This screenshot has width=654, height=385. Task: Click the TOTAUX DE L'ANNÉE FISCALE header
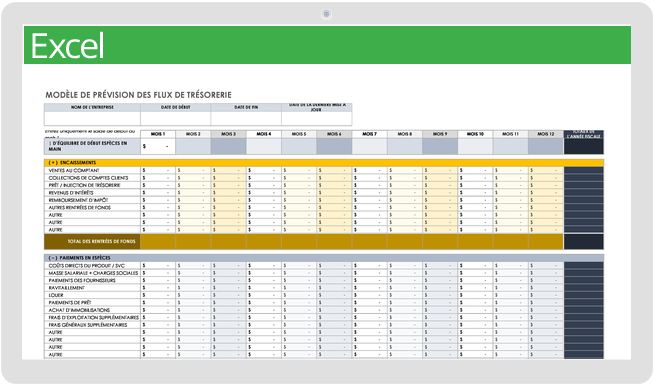pos(584,134)
